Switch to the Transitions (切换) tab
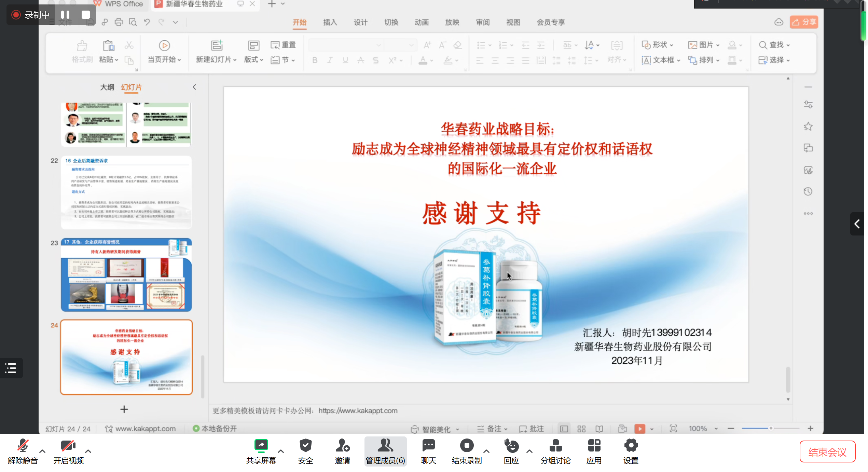This screenshot has width=868, height=472. [x=391, y=22]
